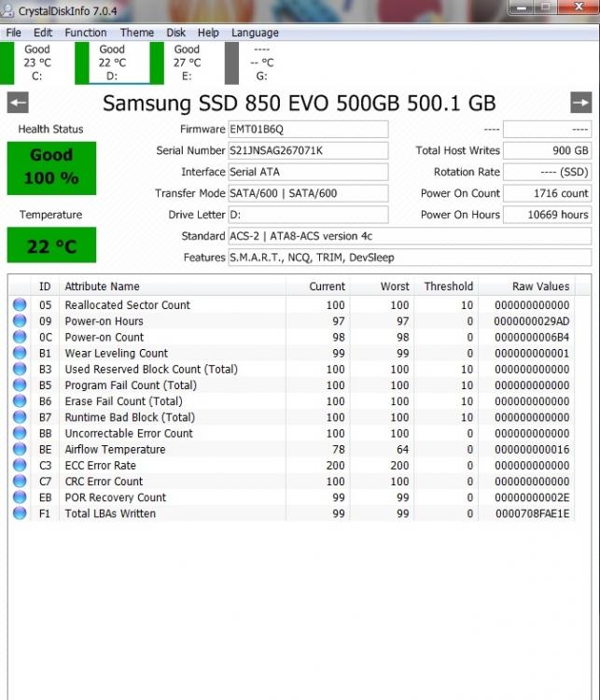This screenshot has height=700, width=600.
Task: Click the status circle for Total LBAs Written
Action: (20, 514)
